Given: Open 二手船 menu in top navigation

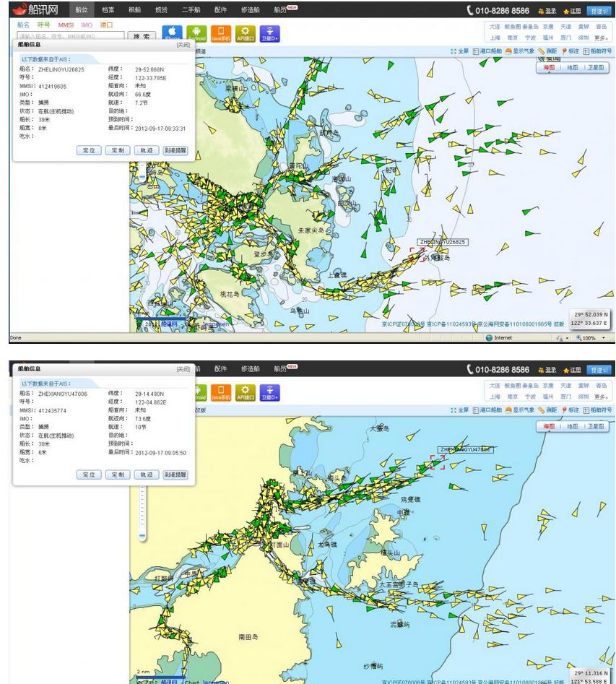Looking at the screenshot, I should (191, 9).
